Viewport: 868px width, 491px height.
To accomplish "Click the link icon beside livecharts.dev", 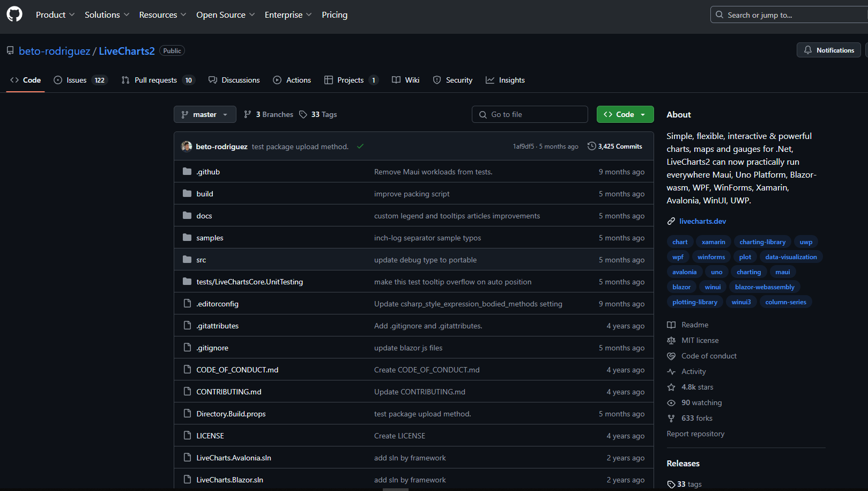I will (671, 221).
